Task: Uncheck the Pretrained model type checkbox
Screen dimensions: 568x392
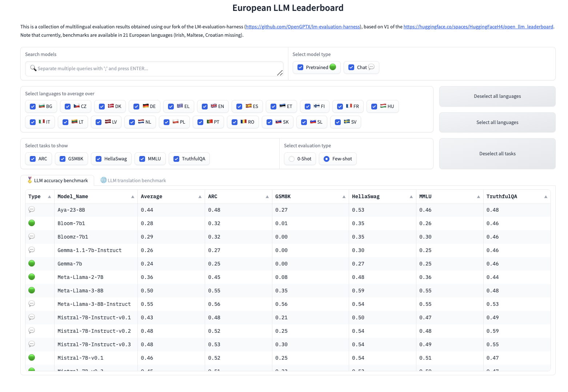Action: click(x=300, y=67)
